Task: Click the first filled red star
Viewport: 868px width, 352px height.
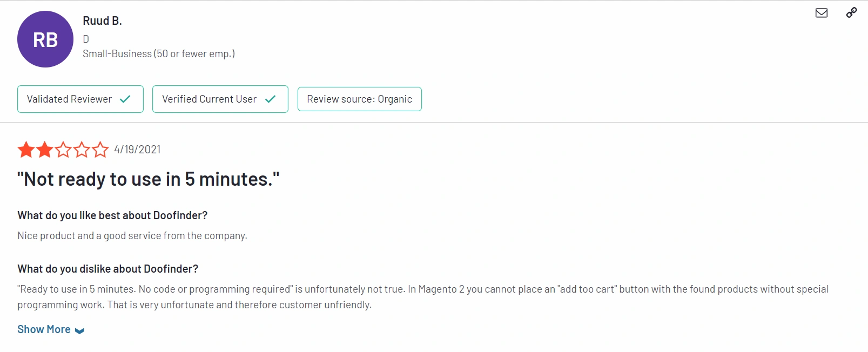Action: pos(25,150)
